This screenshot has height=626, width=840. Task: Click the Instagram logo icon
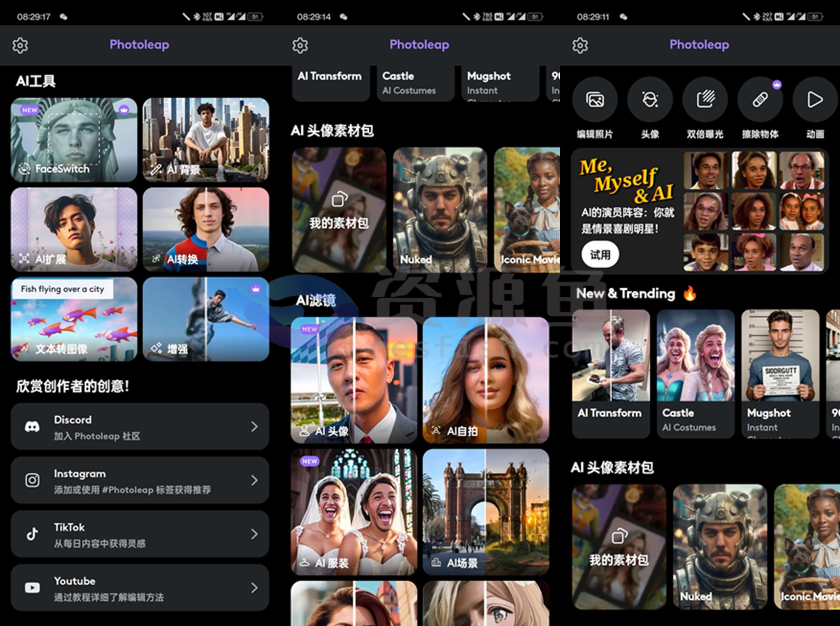click(x=32, y=480)
